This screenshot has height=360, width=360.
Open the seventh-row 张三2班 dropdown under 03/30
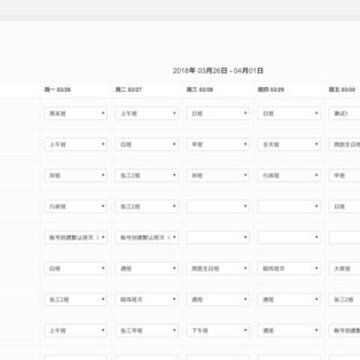coord(344,299)
